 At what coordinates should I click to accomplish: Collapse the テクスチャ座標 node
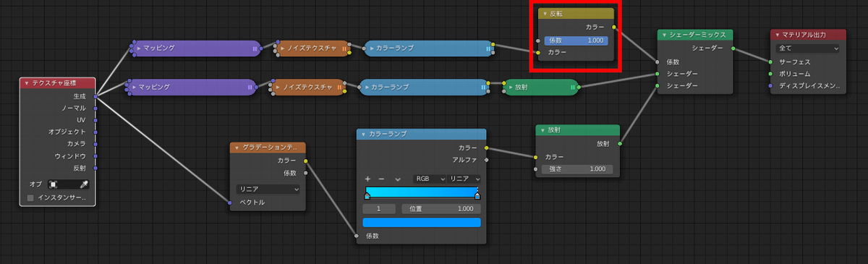point(27,83)
